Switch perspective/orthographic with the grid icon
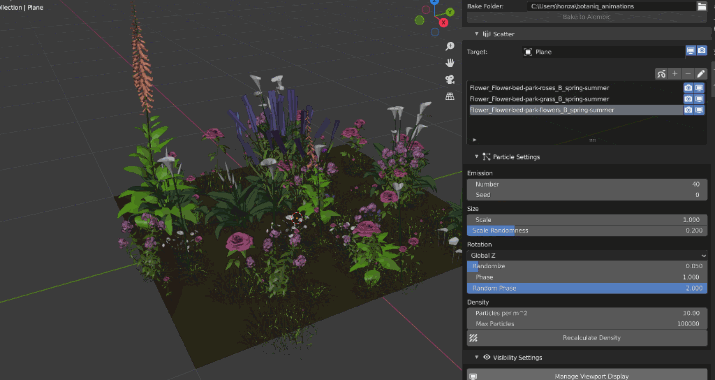The image size is (715, 380). [450, 96]
